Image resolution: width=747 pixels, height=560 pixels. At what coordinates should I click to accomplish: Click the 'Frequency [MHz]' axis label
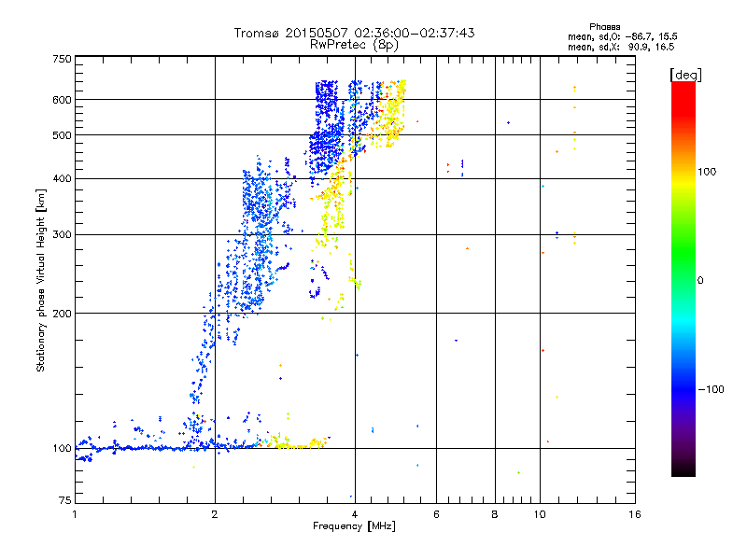(354, 526)
